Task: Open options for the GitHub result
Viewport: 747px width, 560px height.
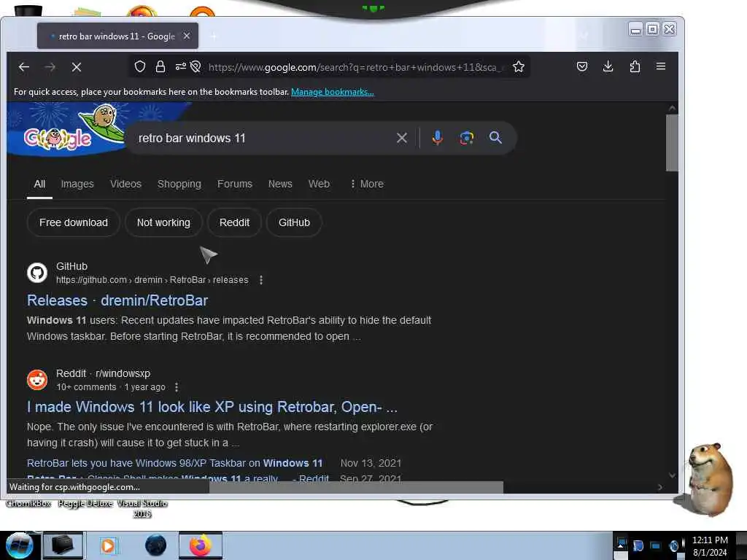Action: pos(261,280)
